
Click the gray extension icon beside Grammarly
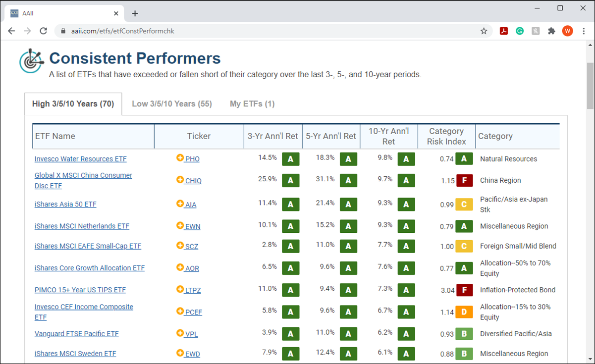(536, 31)
